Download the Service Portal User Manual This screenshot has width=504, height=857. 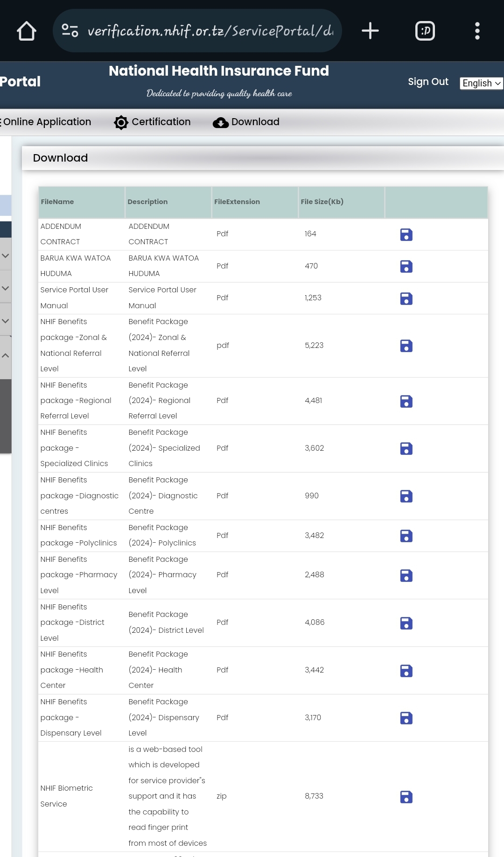pyautogui.click(x=406, y=298)
